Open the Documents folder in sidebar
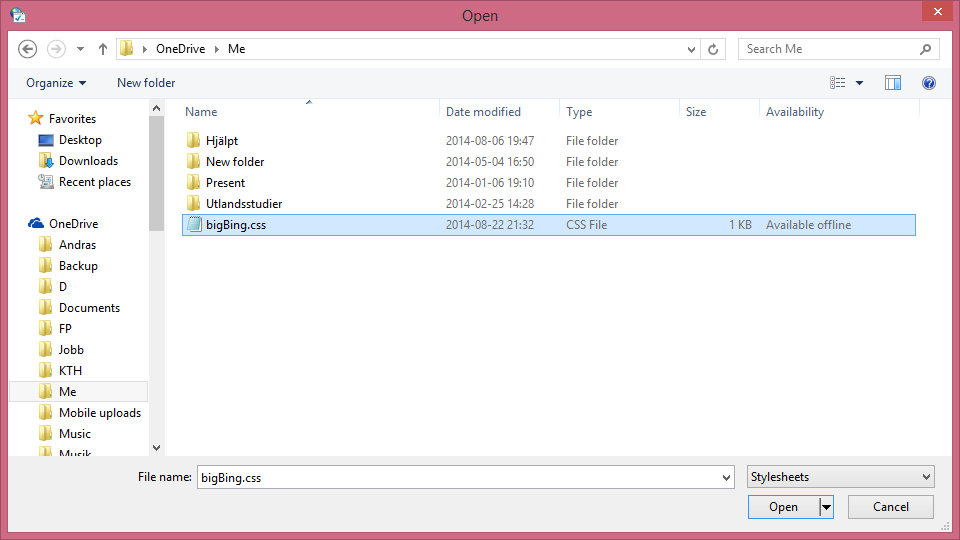 [89, 308]
